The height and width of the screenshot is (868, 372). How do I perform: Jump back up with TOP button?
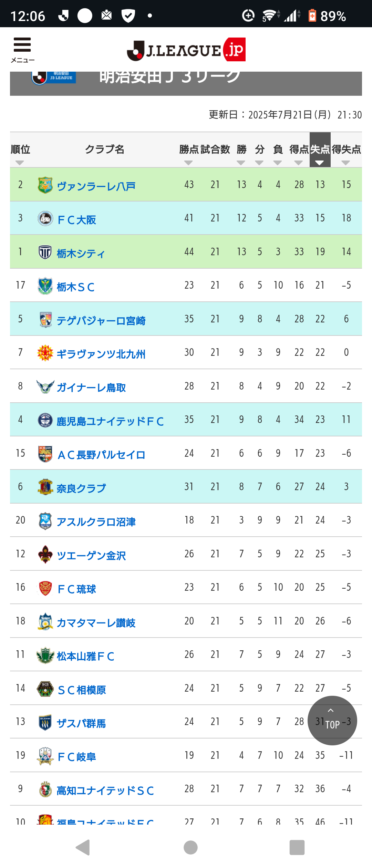[x=332, y=721]
